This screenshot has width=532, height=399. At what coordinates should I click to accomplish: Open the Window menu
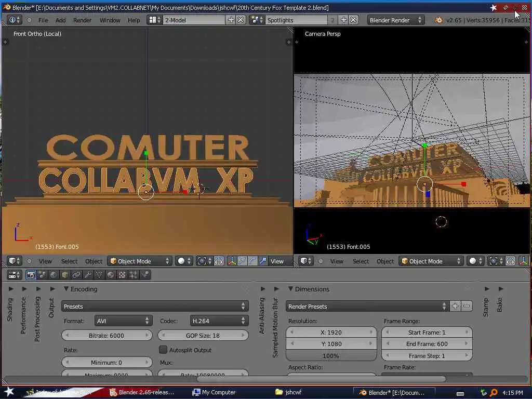(x=110, y=20)
